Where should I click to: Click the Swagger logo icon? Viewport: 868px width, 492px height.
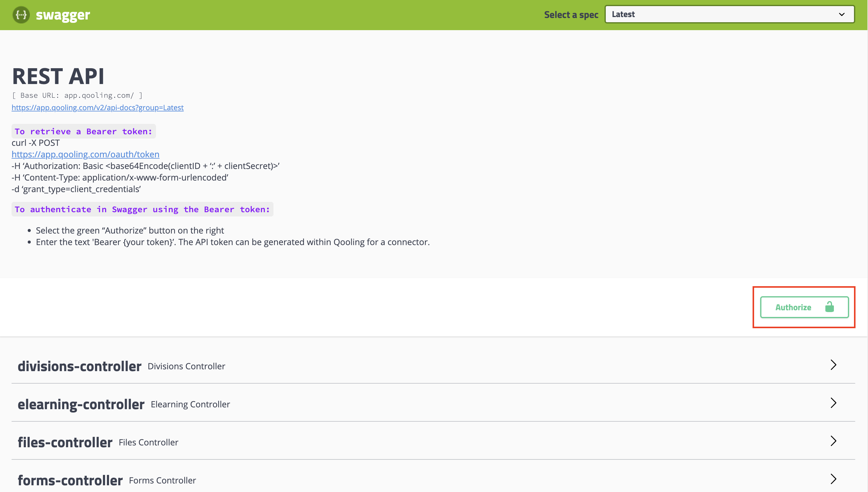click(x=21, y=15)
